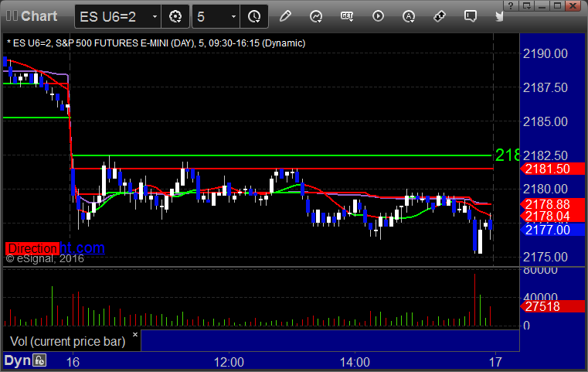Click the 2181.50 red price marker
This screenshot has width=588, height=372.
[x=552, y=169]
